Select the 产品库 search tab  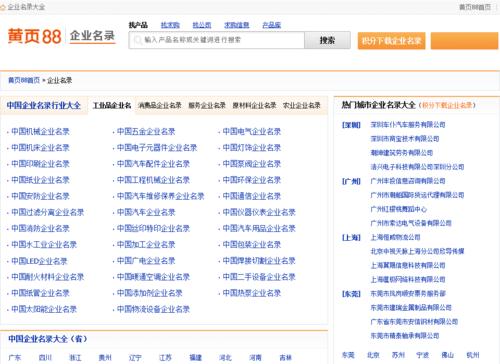(271, 25)
